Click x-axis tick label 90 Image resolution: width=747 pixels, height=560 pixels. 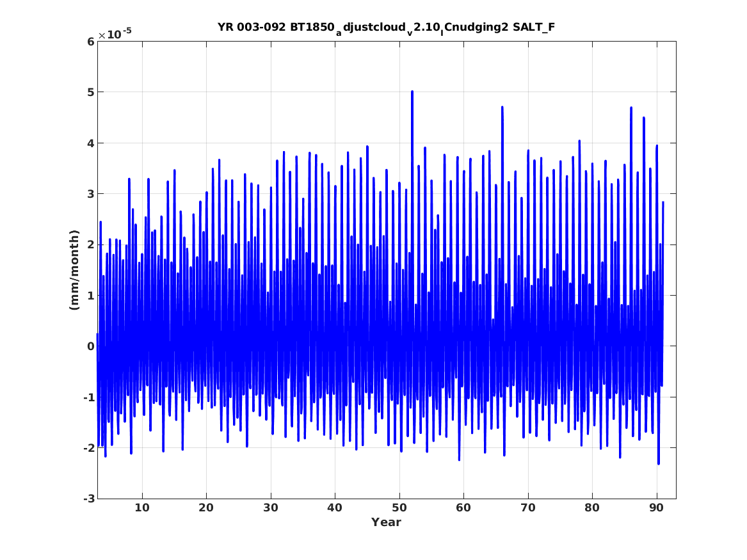pyautogui.click(x=657, y=508)
